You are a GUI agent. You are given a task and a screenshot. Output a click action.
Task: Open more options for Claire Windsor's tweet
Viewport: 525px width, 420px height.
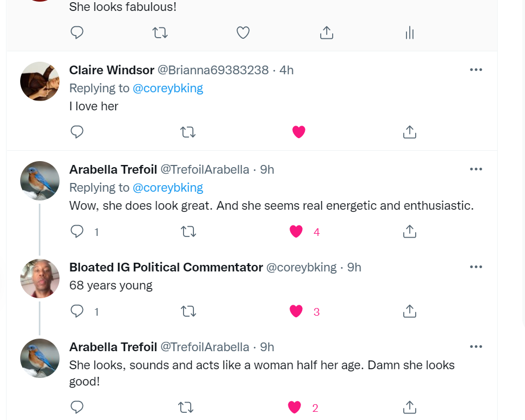coord(476,70)
